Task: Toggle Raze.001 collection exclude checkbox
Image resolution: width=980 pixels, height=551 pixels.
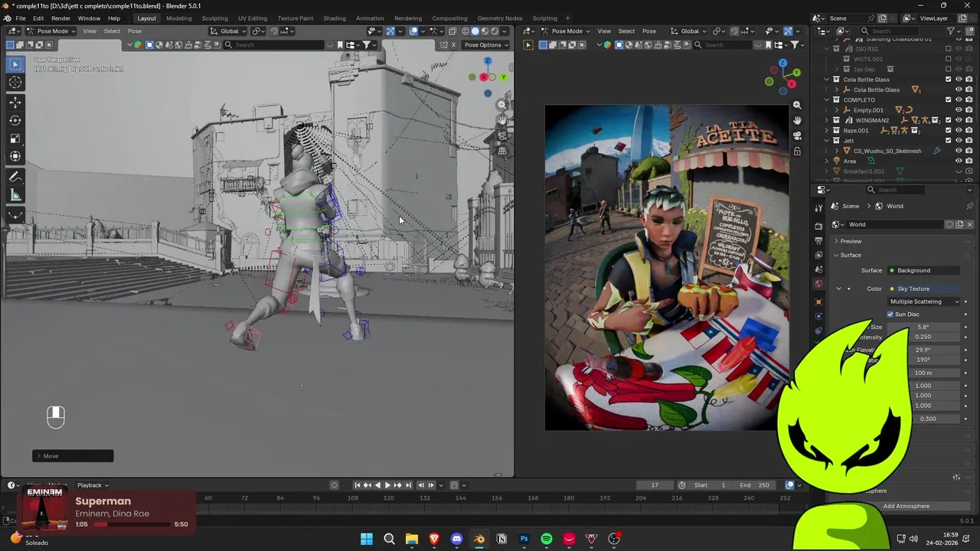Action: [x=949, y=130]
